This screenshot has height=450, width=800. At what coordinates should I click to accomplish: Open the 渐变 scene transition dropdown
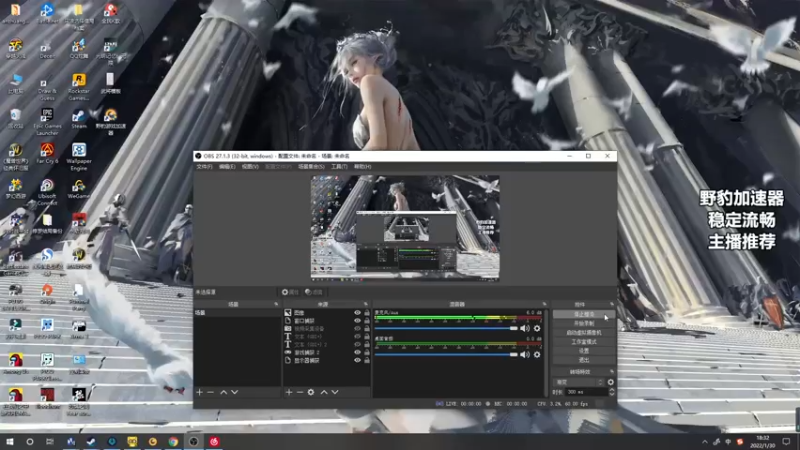click(579, 382)
